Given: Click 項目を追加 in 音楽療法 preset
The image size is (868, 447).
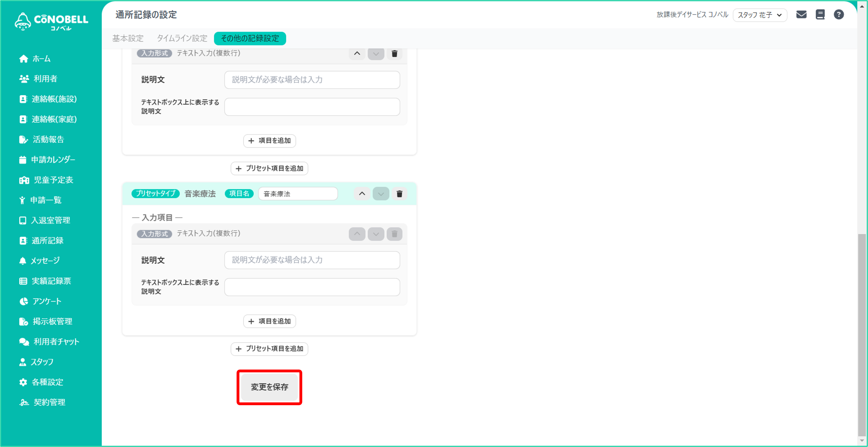Looking at the screenshot, I should click(x=269, y=321).
